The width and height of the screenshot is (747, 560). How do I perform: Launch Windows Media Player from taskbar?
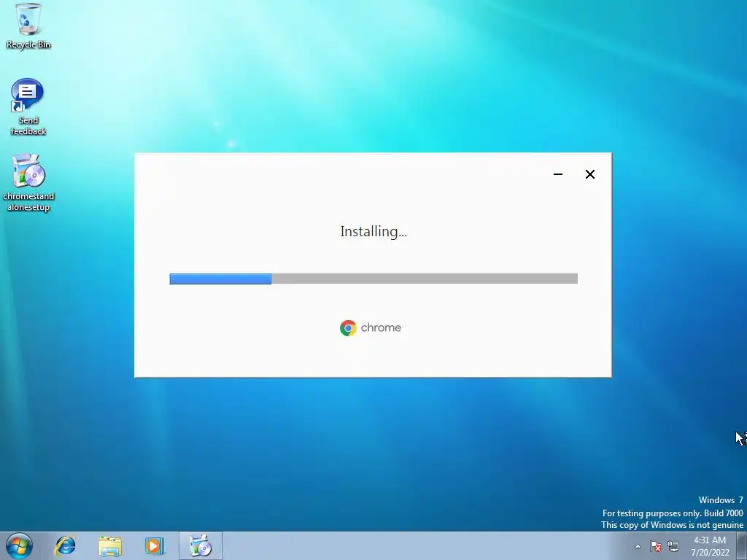(155, 546)
